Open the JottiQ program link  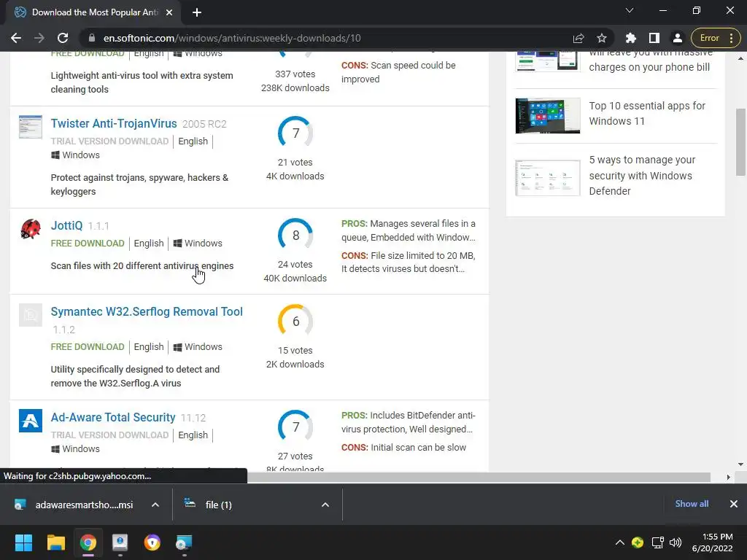(x=66, y=225)
